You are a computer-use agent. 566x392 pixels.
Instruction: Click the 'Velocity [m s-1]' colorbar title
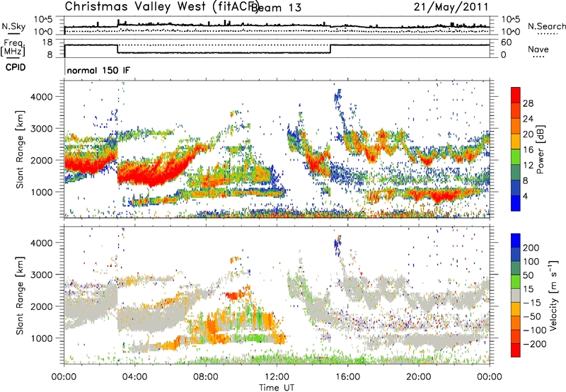click(553, 295)
